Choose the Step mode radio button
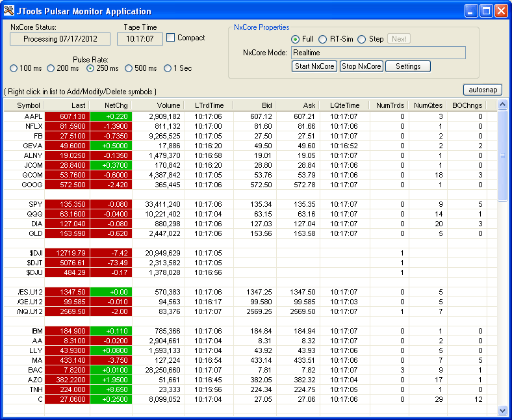 (x=361, y=39)
